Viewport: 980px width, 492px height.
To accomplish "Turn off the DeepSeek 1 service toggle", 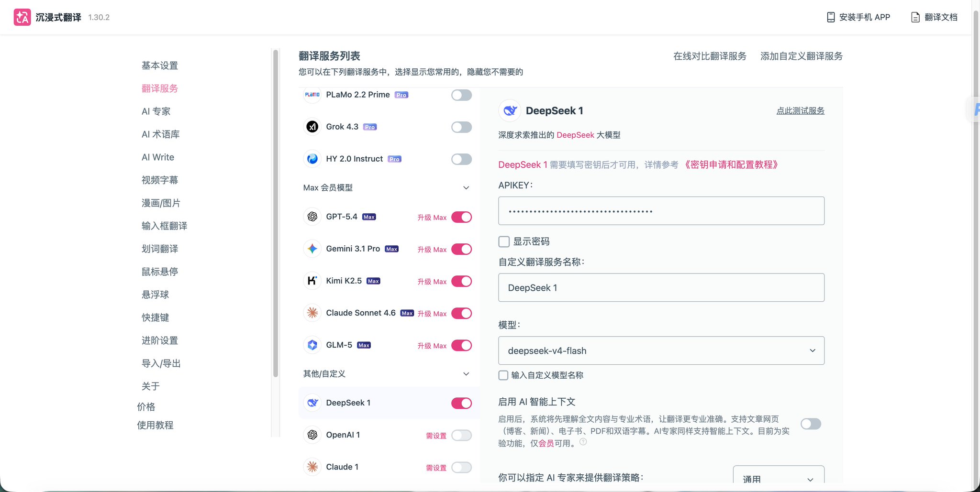I will pyautogui.click(x=461, y=403).
